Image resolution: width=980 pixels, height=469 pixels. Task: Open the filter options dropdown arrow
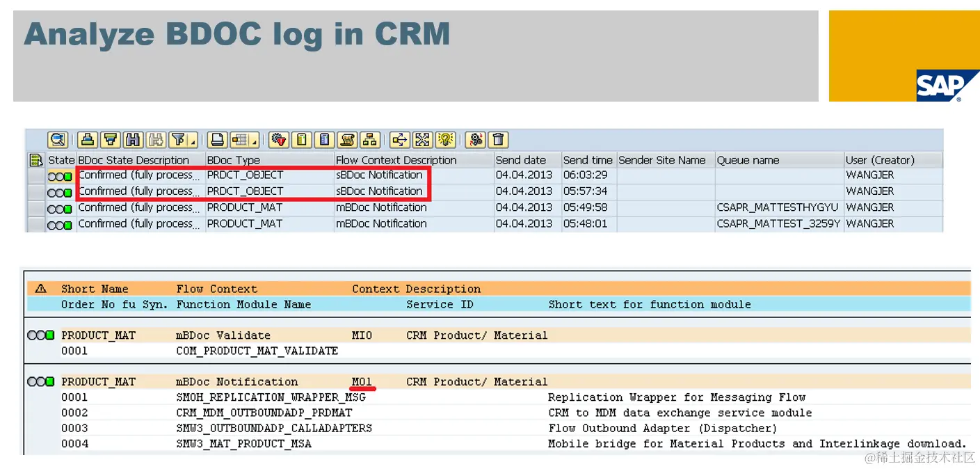[x=193, y=141]
